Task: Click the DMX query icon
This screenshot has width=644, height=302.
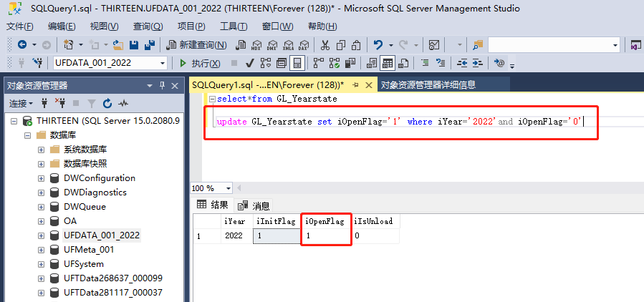Action: pyautogui.click(x=272, y=44)
